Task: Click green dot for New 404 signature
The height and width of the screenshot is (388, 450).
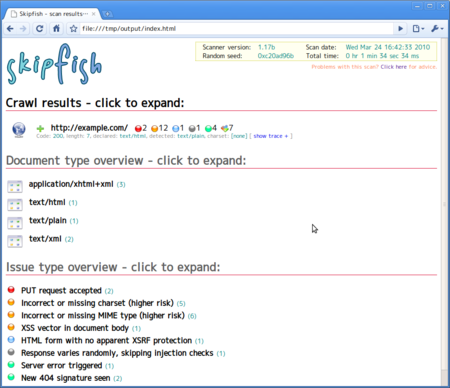Action: point(11,377)
